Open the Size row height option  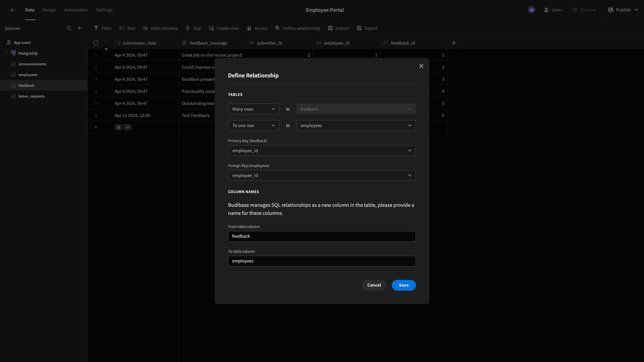[193, 28]
